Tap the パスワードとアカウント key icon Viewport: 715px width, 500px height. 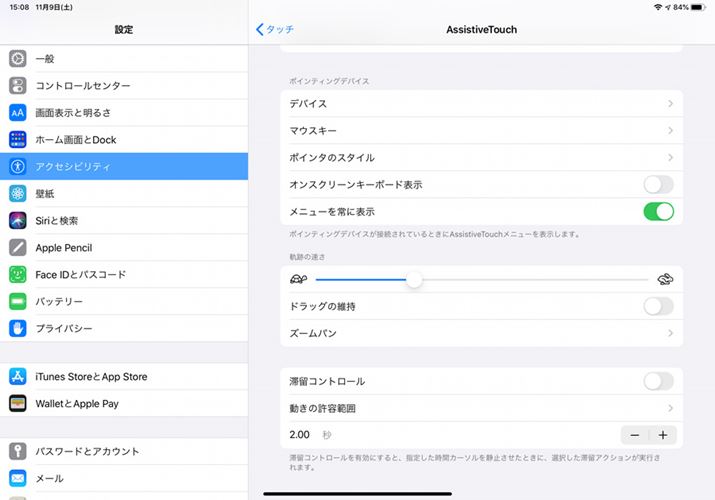point(18,451)
